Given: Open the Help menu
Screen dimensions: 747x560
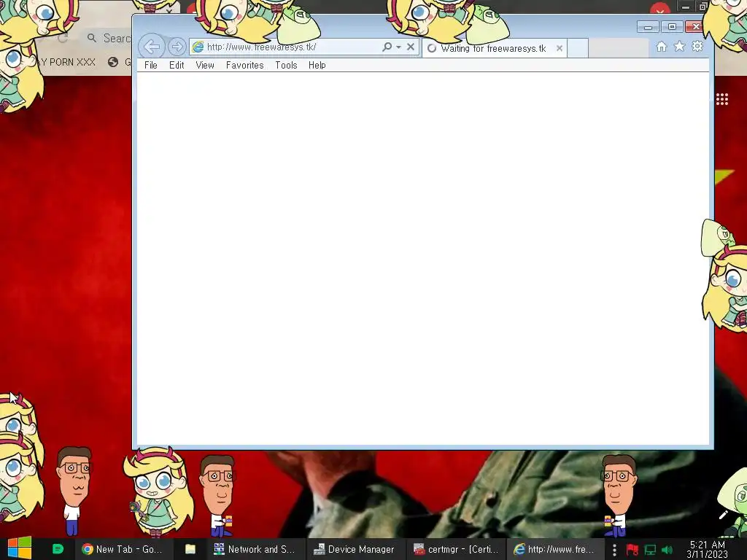Looking at the screenshot, I should (317, 65).
